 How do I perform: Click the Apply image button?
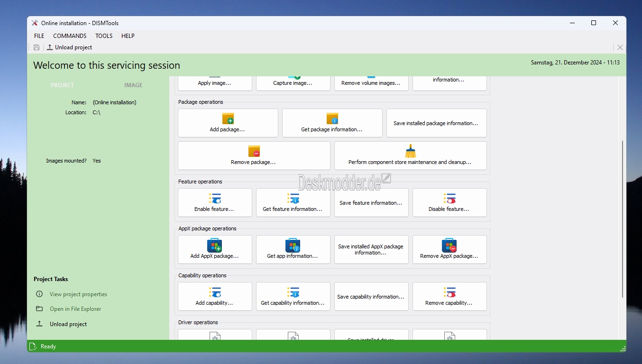point(215,83)
